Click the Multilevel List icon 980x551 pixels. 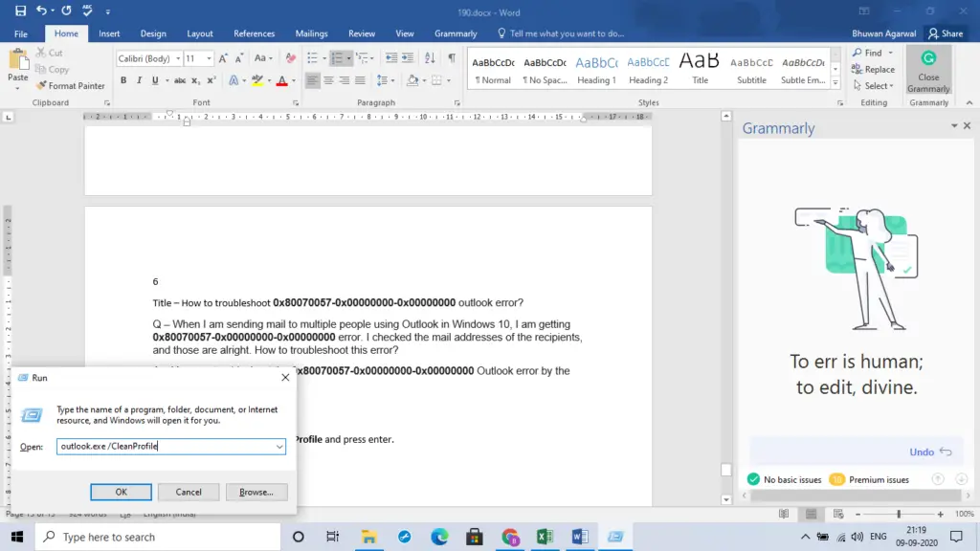[362, 58]
